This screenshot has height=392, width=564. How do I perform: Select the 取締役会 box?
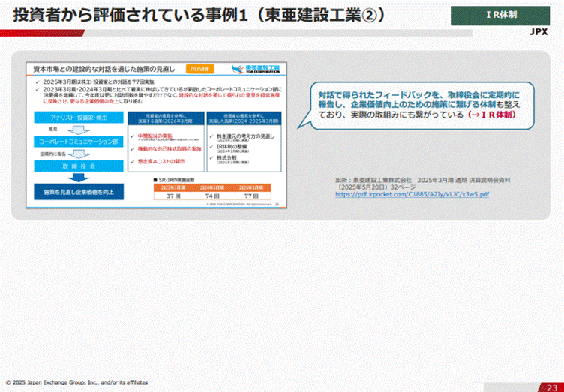coord(77,165)
